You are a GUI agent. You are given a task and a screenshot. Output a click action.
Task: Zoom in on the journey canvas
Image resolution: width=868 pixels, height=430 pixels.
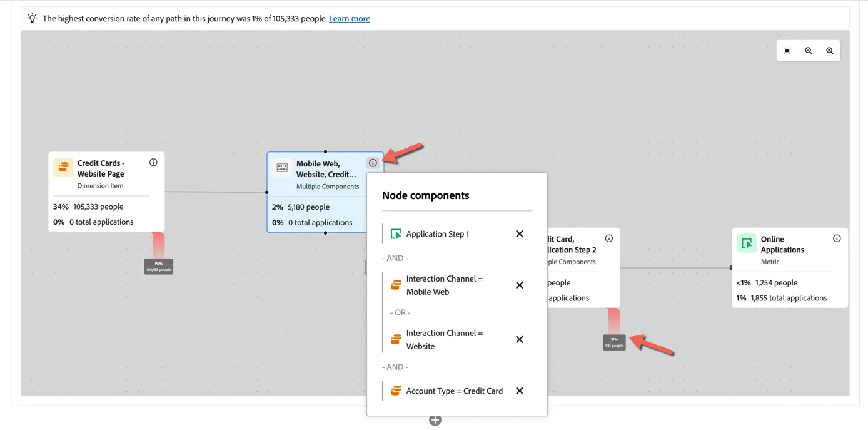click(x=830, y=51)
